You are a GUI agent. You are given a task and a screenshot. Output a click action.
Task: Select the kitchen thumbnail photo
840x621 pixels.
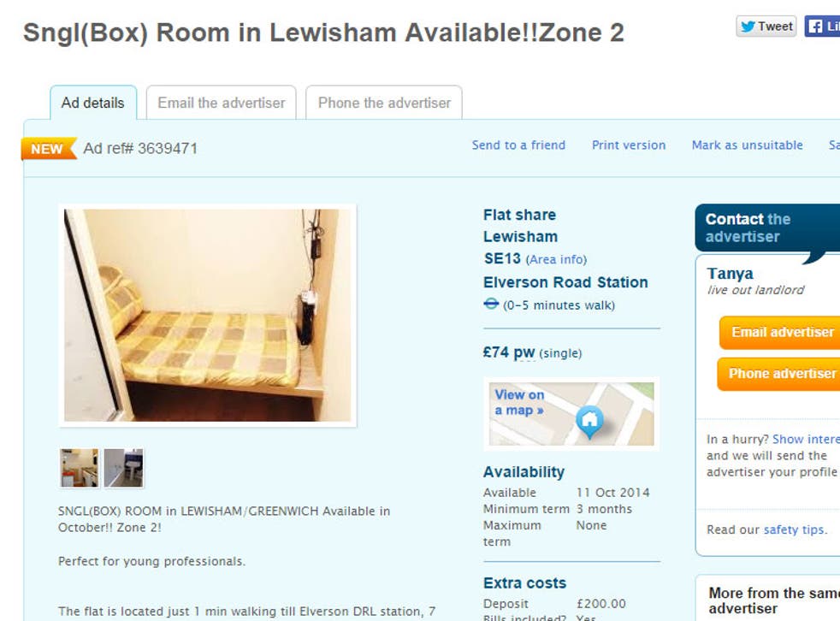click(80, 468)
